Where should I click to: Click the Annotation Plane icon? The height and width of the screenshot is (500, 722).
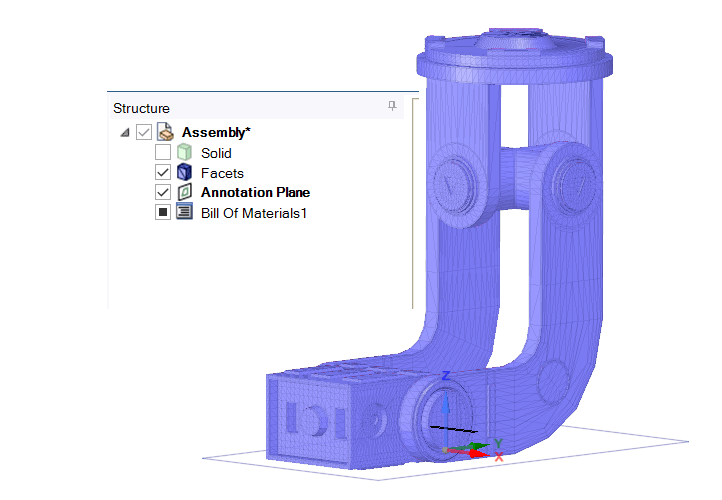pos(184,192)
